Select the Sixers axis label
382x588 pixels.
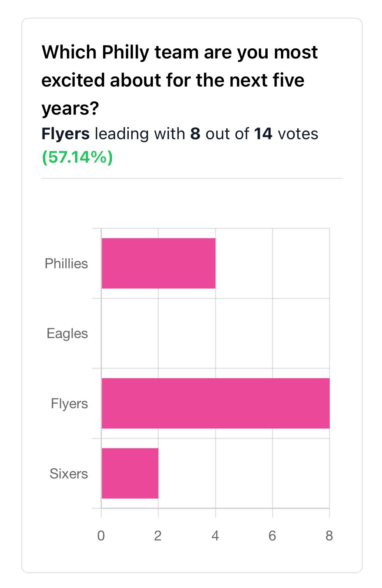click(x=69, y=473)
